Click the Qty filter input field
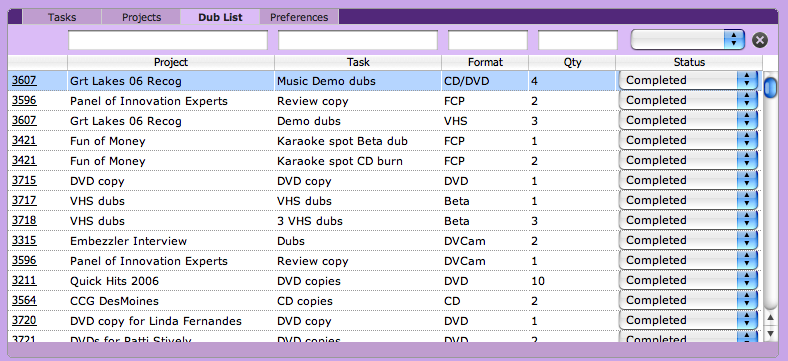The width and height of the screenshot is (788, 361). point(577,40)
